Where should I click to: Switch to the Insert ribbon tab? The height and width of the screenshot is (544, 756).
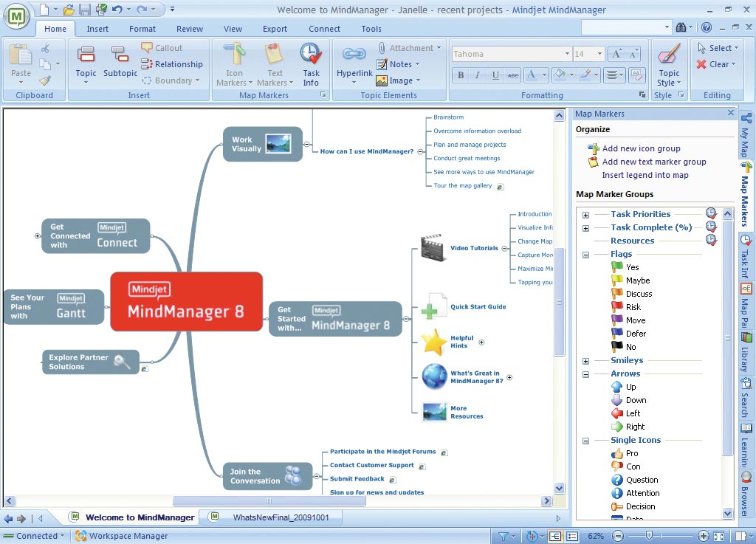(x=97, y=29)
